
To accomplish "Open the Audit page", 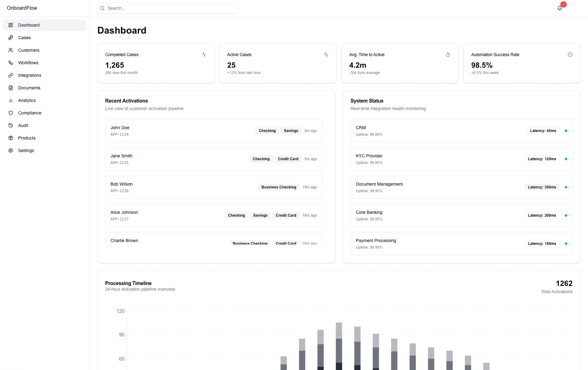I will coord(44,125).
